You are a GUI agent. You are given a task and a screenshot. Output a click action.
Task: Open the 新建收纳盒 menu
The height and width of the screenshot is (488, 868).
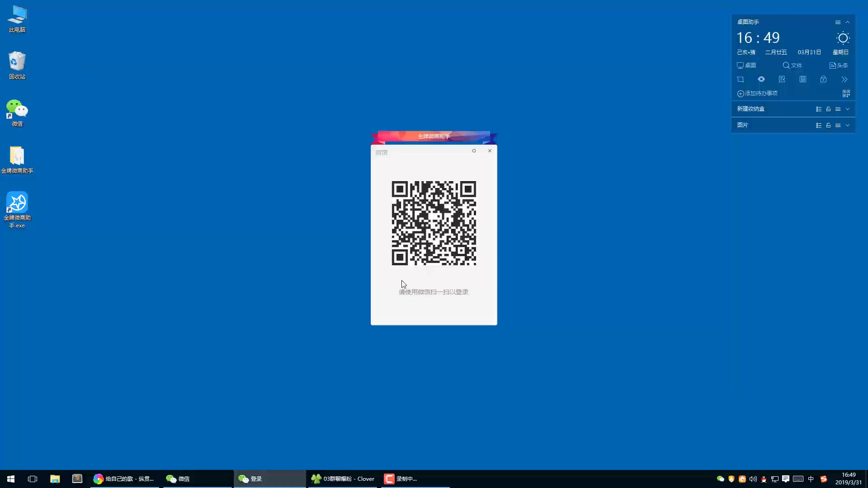point(838,109)
